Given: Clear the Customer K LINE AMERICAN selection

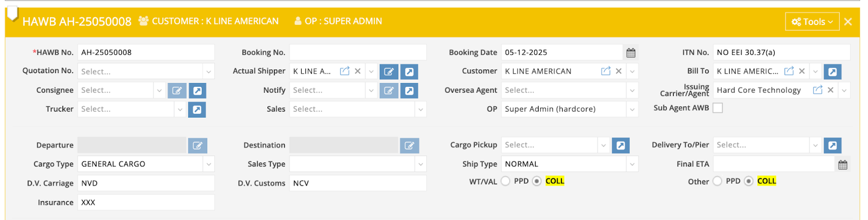Looking at the screenshot, I should pyautogui.click(x=618, y=71).
